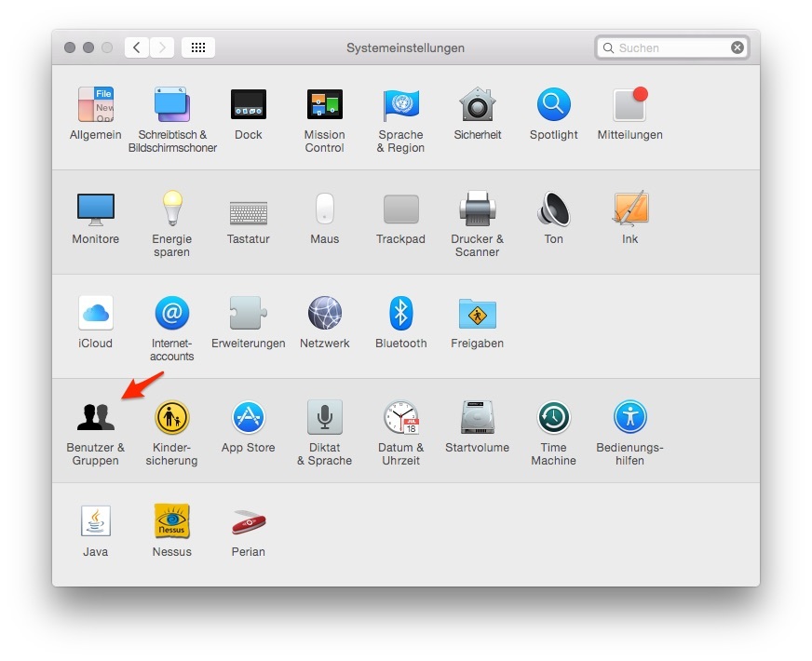
Task: Open Drucker & Scanner pane
Action: pyautogui.click(x=477, y=209)
